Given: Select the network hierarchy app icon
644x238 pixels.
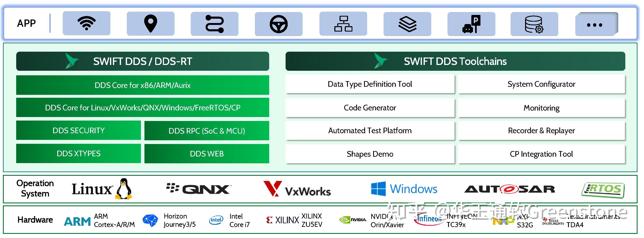Looking at the screenshot, I should (343, 23).
